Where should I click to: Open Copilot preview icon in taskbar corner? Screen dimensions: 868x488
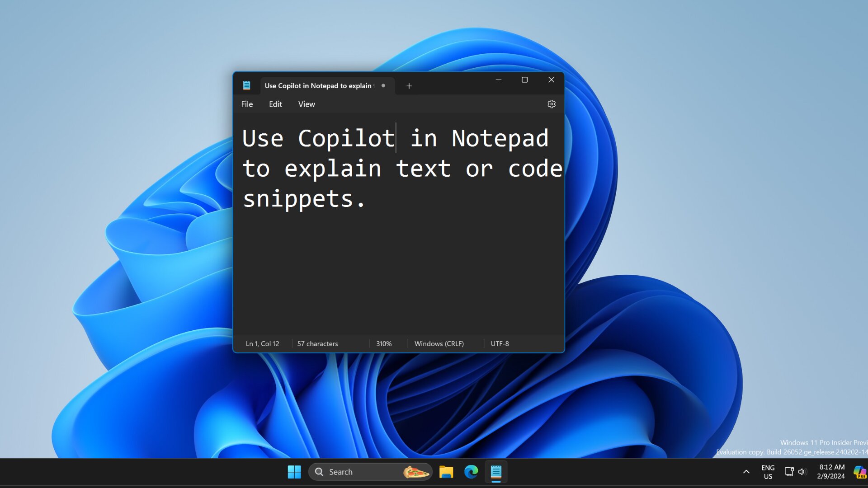pos(860,472)
